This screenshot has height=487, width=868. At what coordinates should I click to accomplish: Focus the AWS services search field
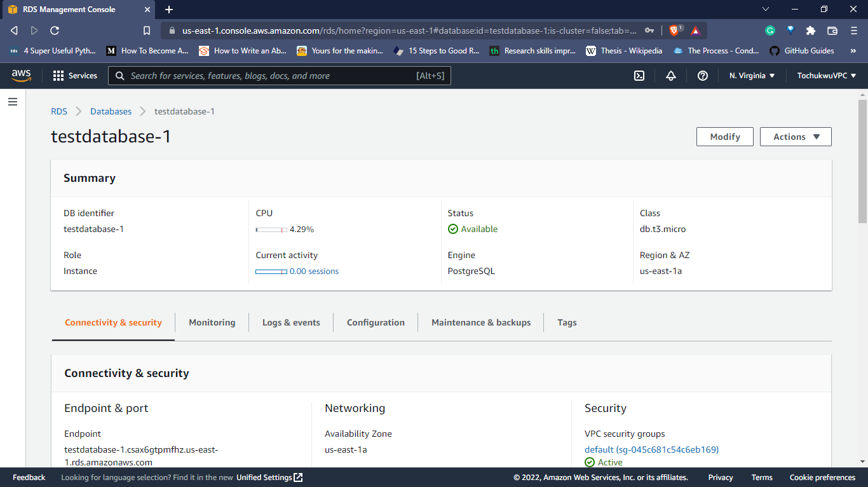tap(280, 76)
